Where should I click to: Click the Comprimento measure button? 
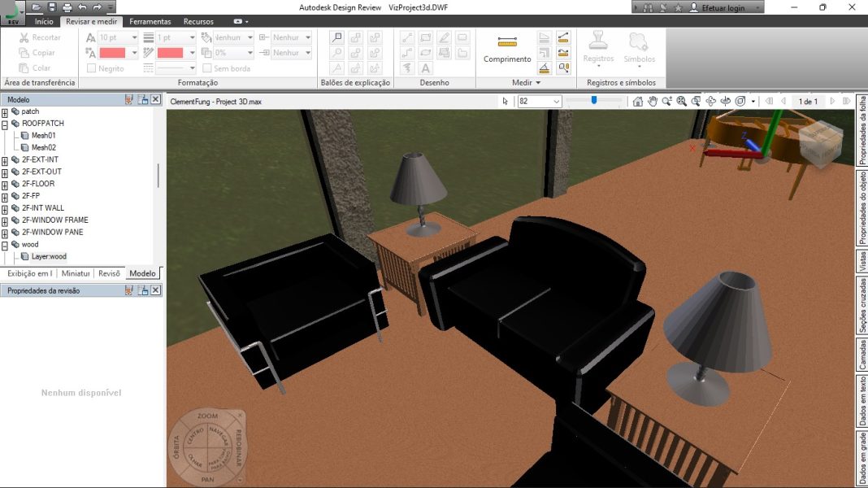(x=506, y=50)
